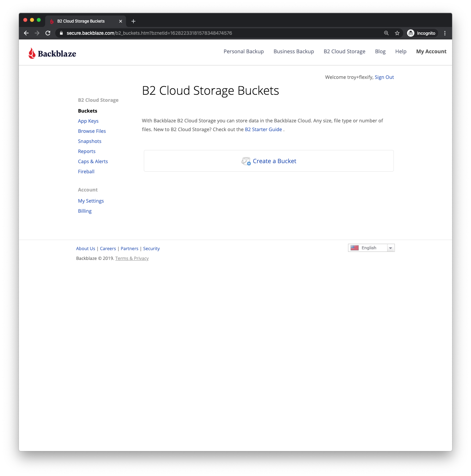Click the Sign Out link
471x476 pixels.
[x=384, y=77]
